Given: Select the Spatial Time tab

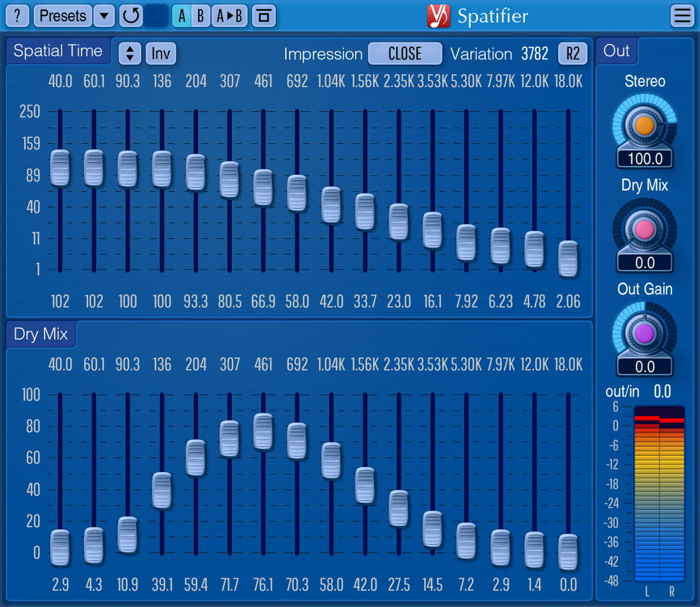Looking at the screenshot, I should coord(57,51).
